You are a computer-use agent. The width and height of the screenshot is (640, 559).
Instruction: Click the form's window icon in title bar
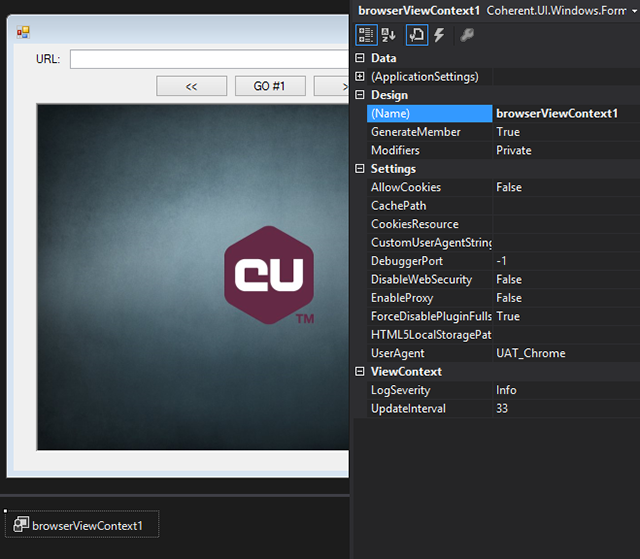click(x=23, y=32)
